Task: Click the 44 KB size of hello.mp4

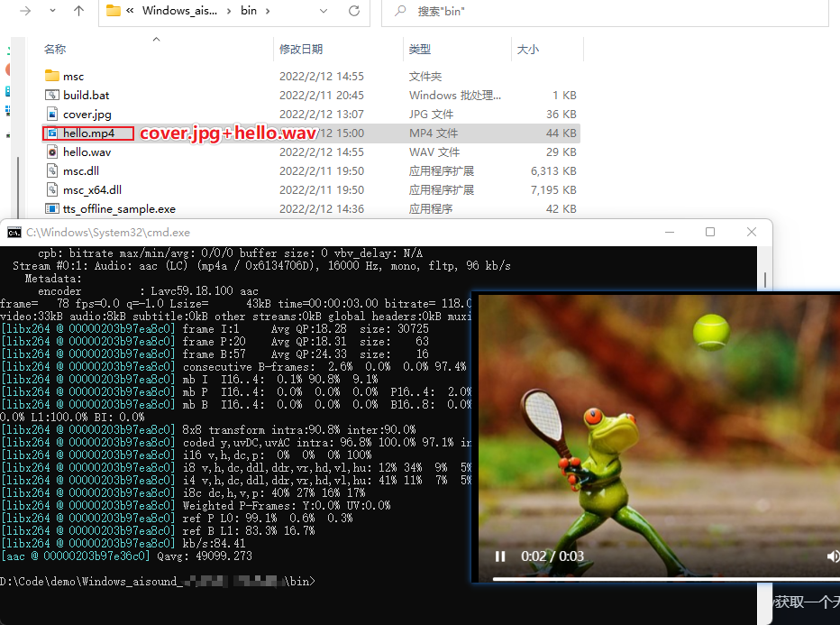Action: point(561,133)
